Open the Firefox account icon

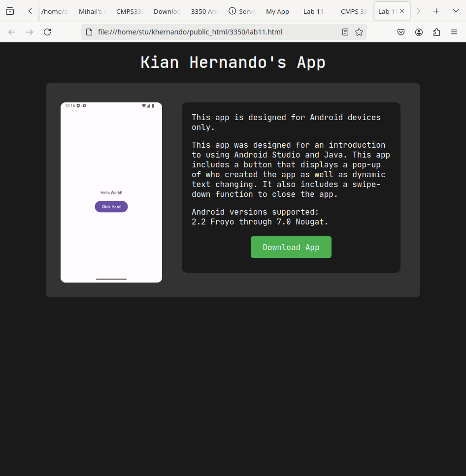pos(419,32)
